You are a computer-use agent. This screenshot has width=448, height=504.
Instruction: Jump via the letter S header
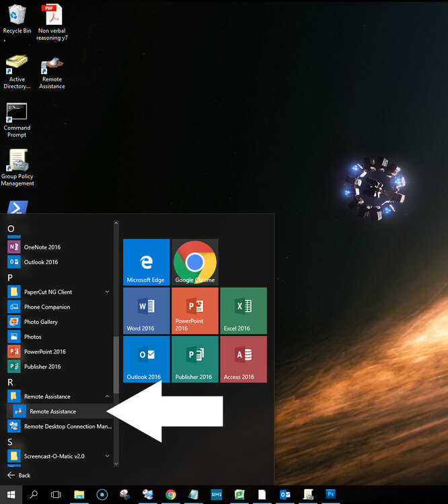click(x=10, y=442)
